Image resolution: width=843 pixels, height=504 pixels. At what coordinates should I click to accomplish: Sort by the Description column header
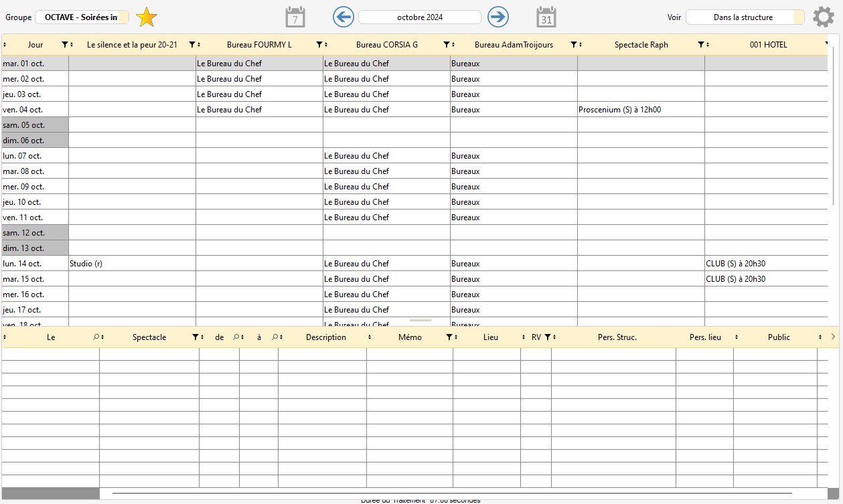[325, 337]
